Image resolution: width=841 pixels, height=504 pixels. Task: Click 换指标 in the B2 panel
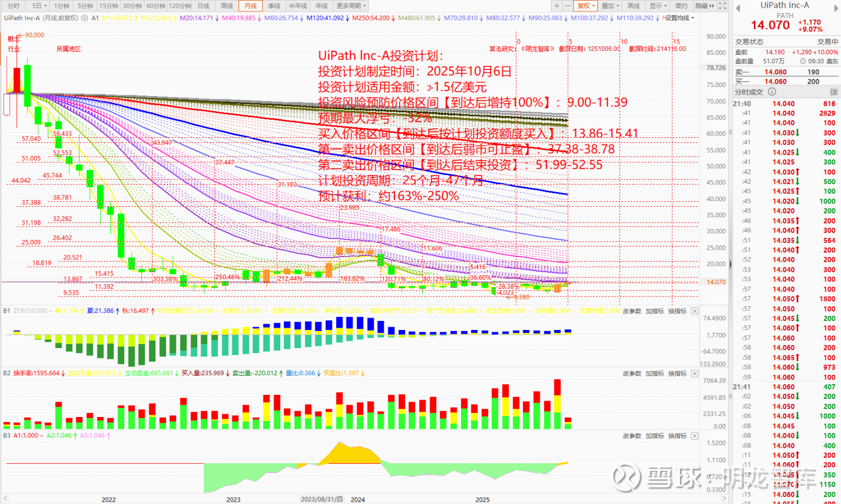tap(677, 373)
